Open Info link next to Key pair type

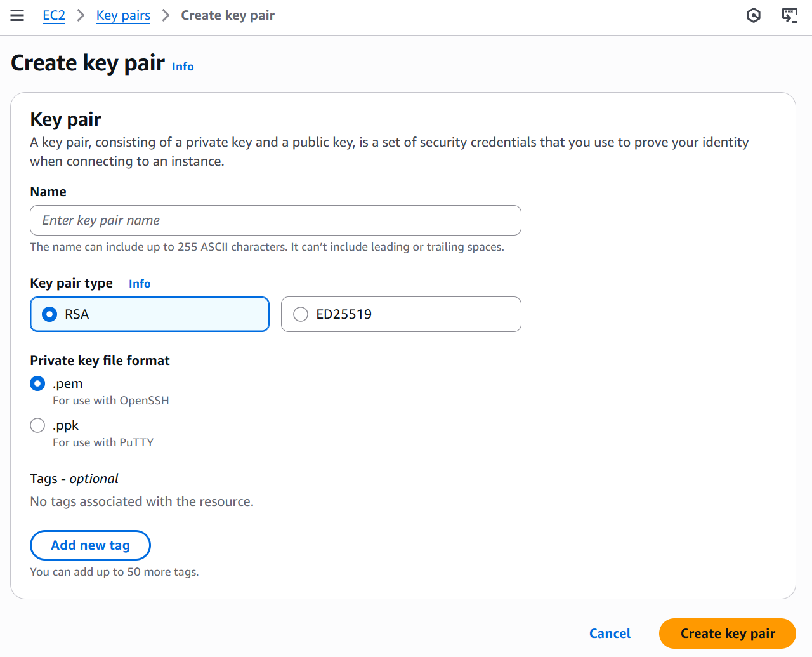click(x=140, y=284)
